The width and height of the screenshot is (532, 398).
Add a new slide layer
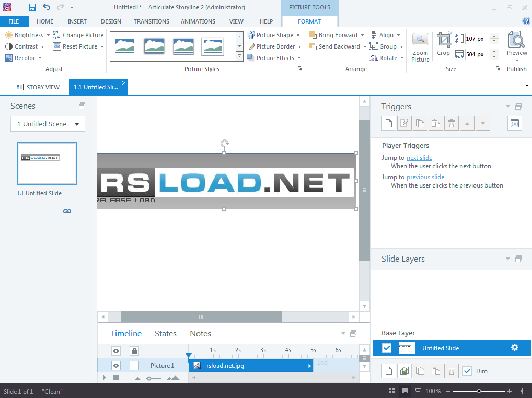(389, 371)
